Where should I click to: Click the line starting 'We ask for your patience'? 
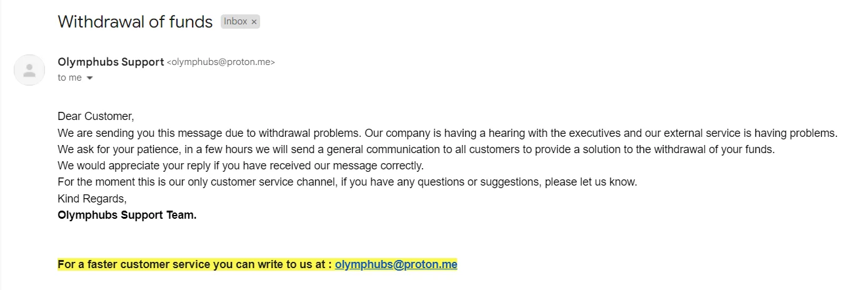pos(250,149)
